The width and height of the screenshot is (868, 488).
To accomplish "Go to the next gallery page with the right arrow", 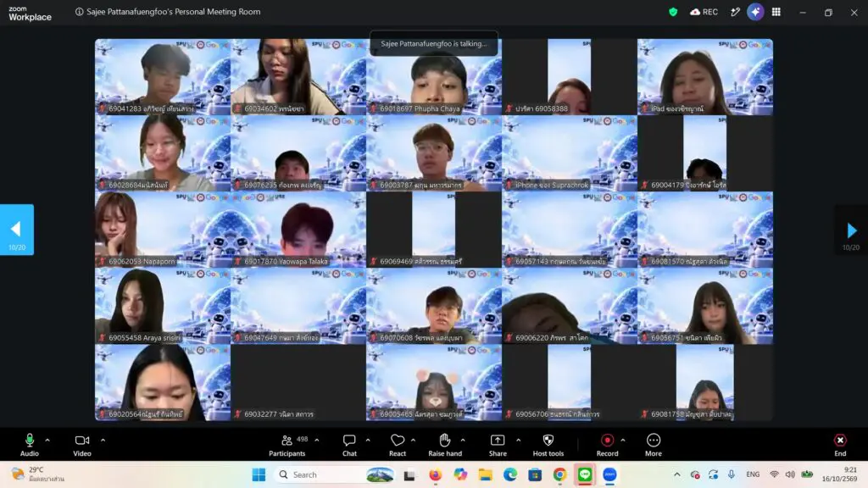I will (x=851, y=230).
